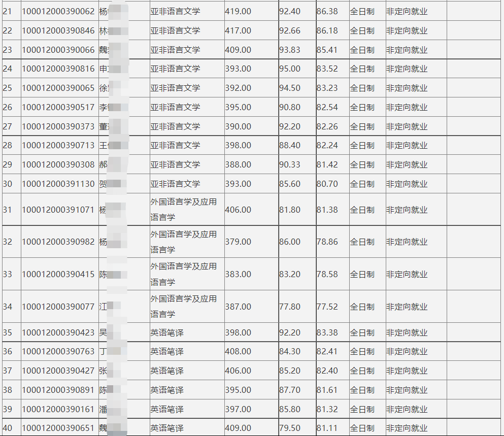
Task: Select exam ID 100012000390066
Action: [58, 50]
